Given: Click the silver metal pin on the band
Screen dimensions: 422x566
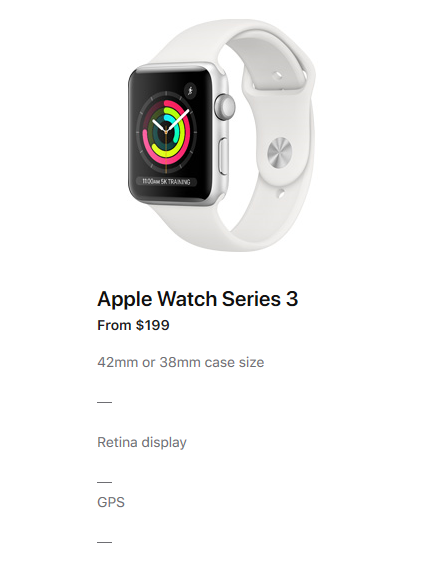Looking at the screenshot, I should (279, 153).
